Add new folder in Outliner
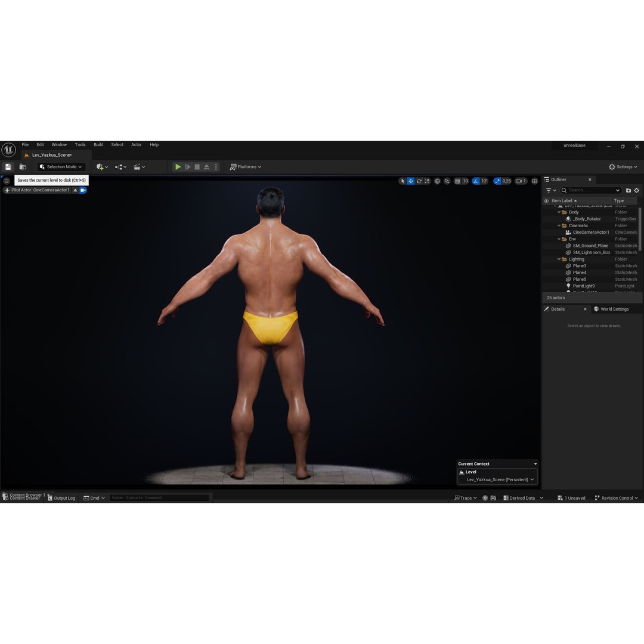 click(x=628, y=190)
